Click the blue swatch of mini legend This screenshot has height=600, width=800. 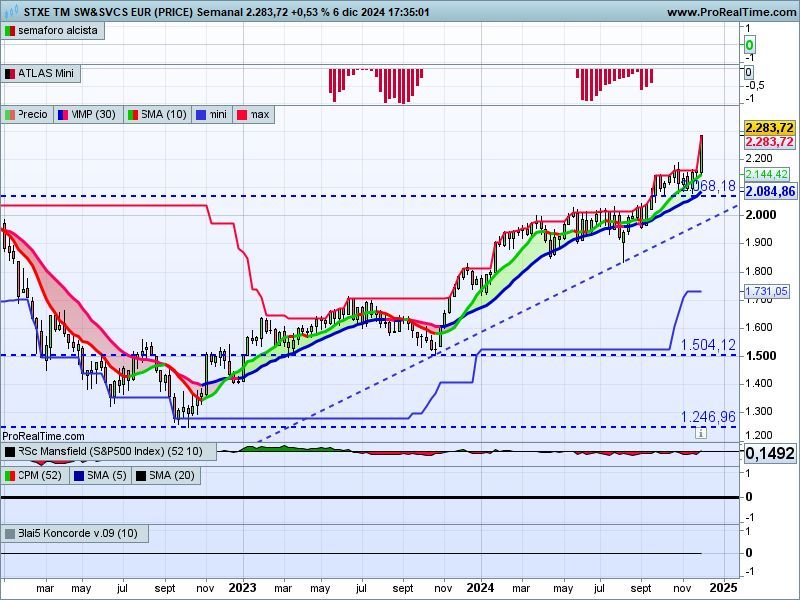(x=201, y=115)
